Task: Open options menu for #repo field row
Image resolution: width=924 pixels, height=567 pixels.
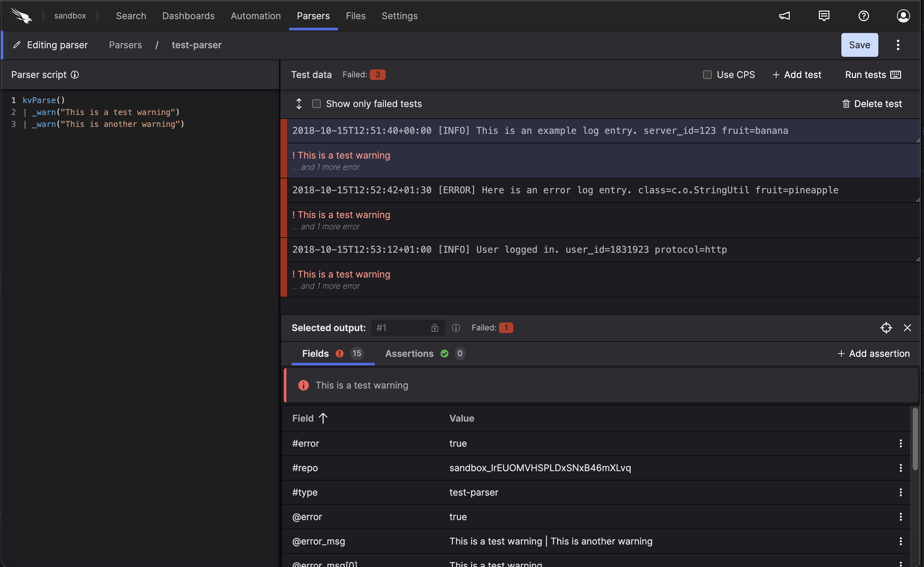Action: pyautogui.click(x=901, y=468)
